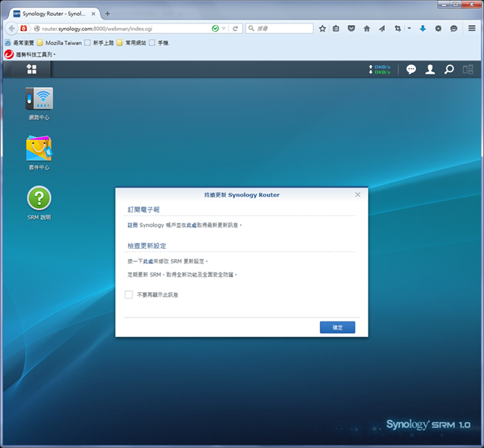Bookmark this page with the star icon
The width and height of the screenshot is (484, 448).
pos(322,29)
